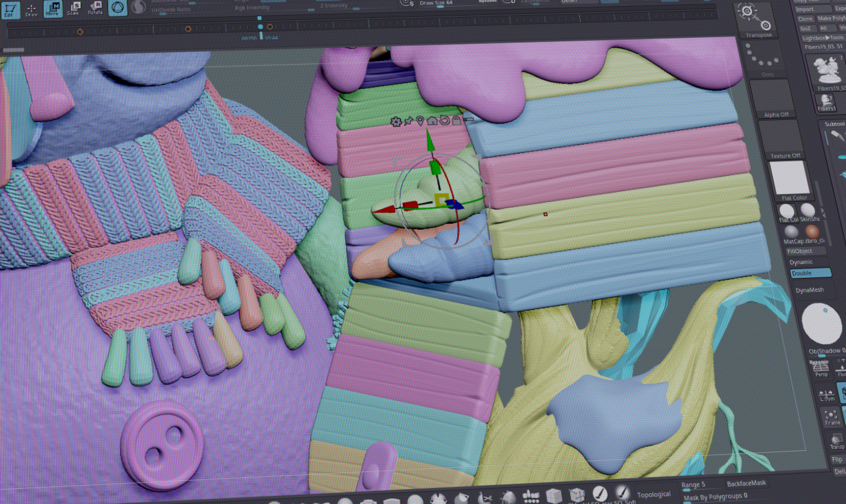The image size is (846, 504).
Task: Toggle L.Sym local symmetry
Action: pyautogui.click(x=827, y=394)
